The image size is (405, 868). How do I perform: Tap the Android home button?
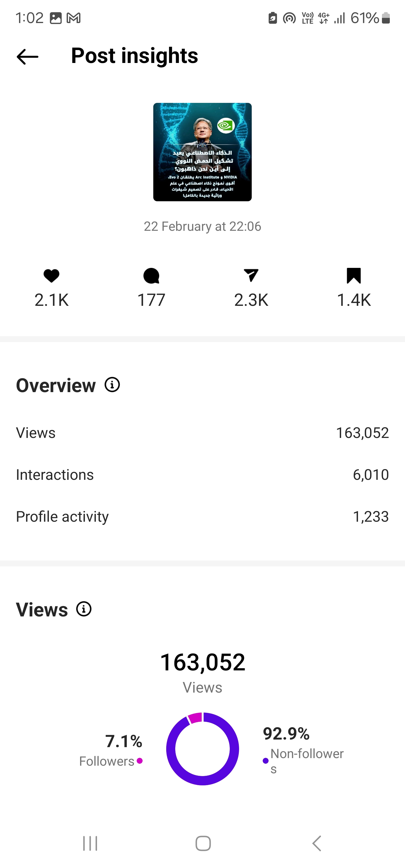pos(203,843)
